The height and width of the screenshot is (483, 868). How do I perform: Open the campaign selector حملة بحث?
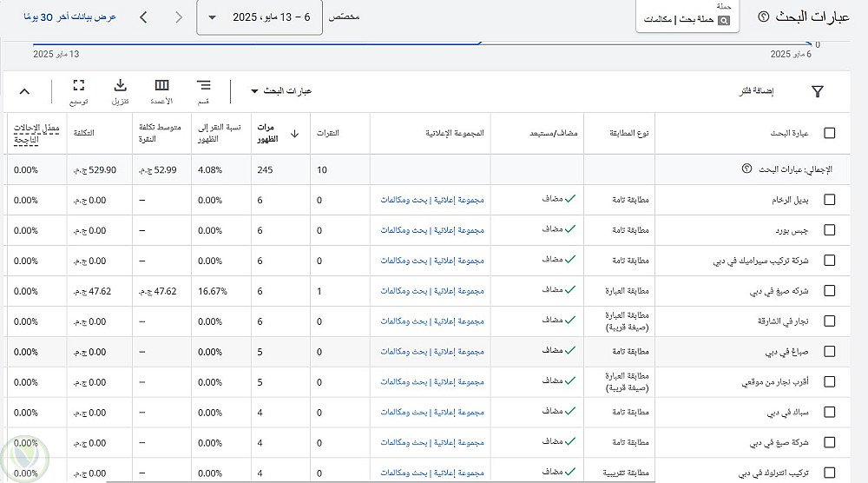click(690, 17)
